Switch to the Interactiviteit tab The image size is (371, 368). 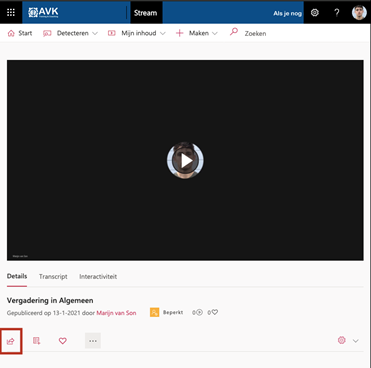coord(98,276)
